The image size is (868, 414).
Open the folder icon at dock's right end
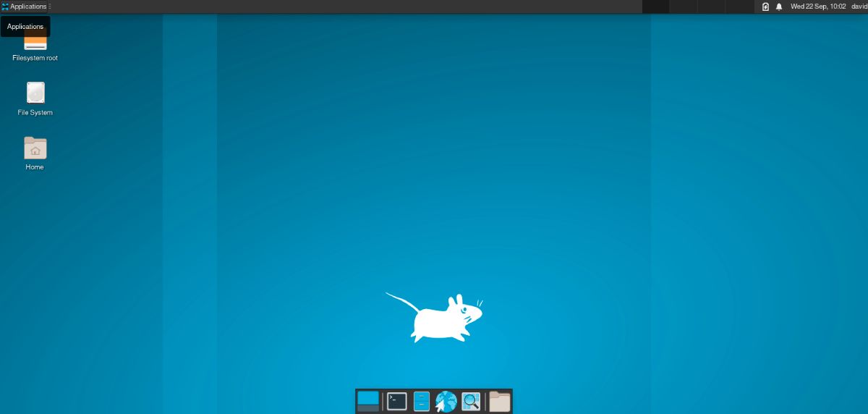pyautogui.click(x=500, y=401)
